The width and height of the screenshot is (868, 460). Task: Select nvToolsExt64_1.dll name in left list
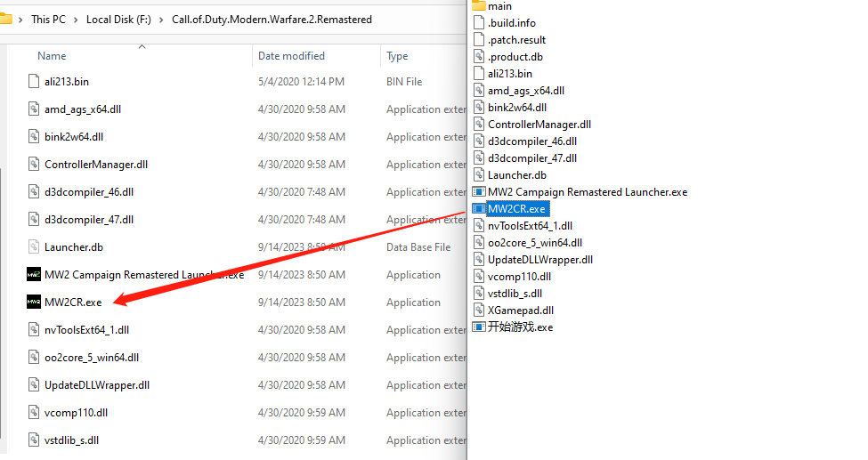click(87, 330)
